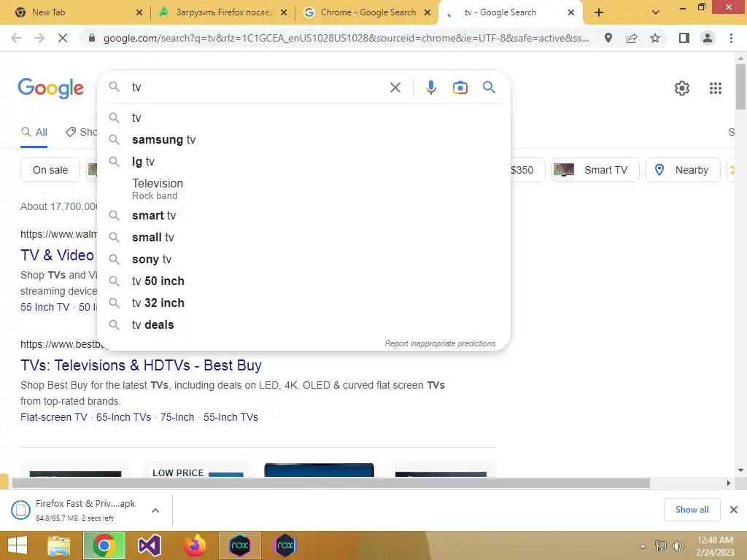The width and height of the screenshot is (747, 560).
Task: Click the vertical page scrollbar thumb
Action: 740,87
